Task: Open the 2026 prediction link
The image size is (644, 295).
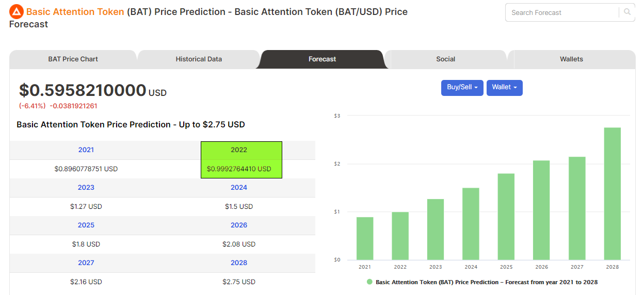Action: pos(239,225)
